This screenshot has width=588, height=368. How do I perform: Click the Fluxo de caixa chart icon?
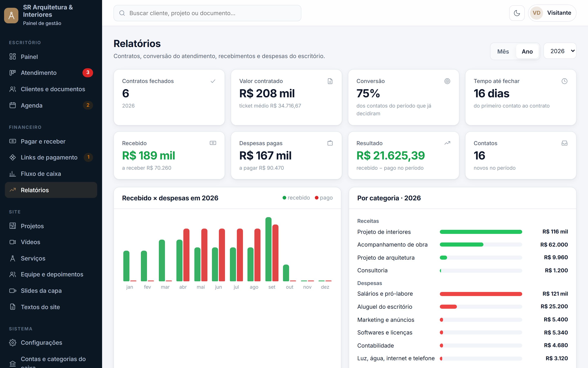click(x=13, y=174)
